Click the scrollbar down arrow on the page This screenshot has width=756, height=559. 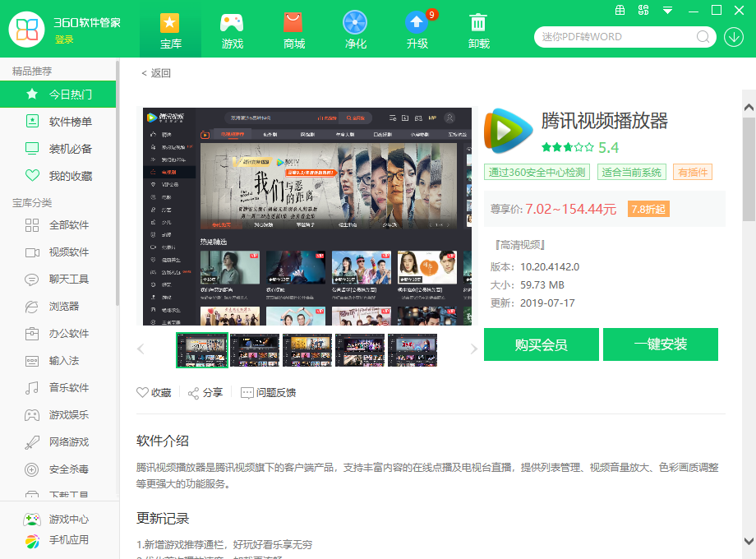tap(749, 541)
